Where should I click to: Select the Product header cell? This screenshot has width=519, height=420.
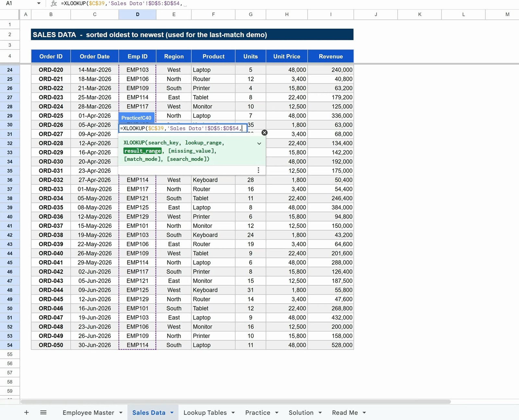(213, 56)
